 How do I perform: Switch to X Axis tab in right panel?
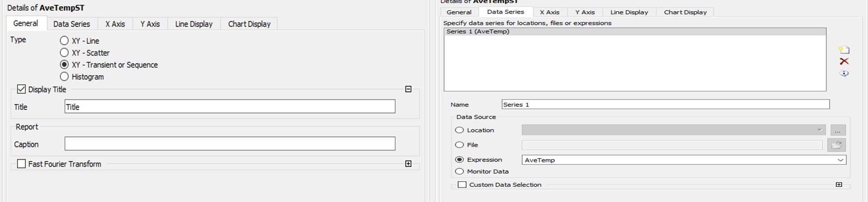[550, 12]
